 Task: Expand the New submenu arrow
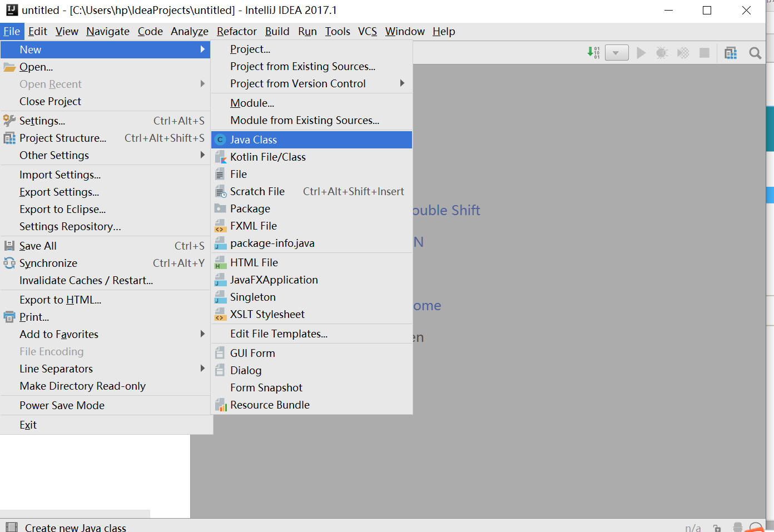coord(202,49)
